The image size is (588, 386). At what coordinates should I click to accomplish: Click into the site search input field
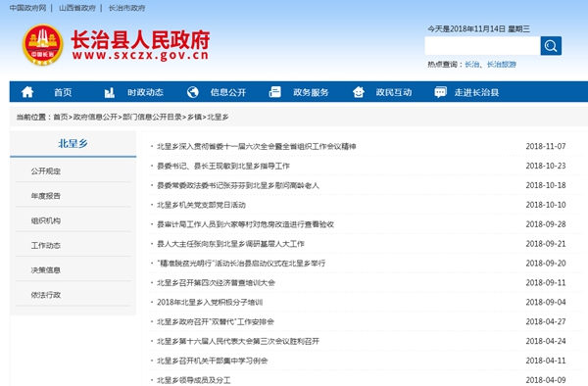pos(482,46)
